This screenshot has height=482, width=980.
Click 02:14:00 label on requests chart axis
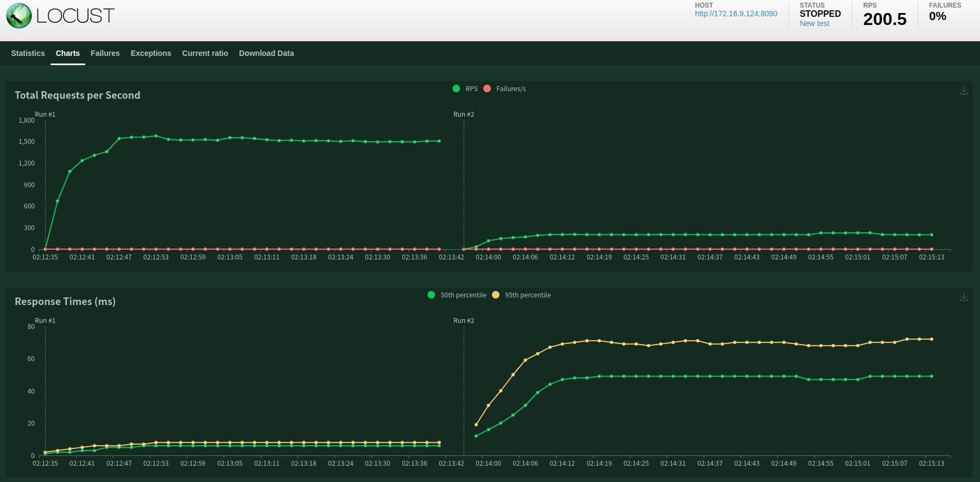[x=488, y=257]
